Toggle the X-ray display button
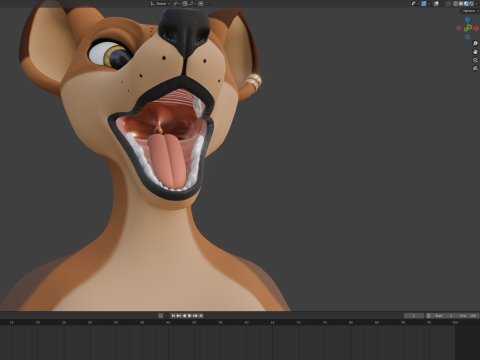The height and width of the screenshot is (360, 480). [449, 3]
